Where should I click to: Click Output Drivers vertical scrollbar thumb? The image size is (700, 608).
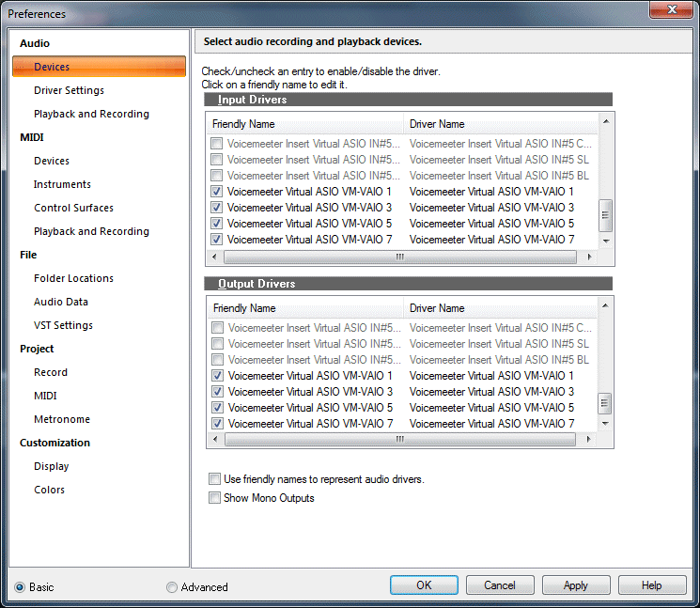604,403
